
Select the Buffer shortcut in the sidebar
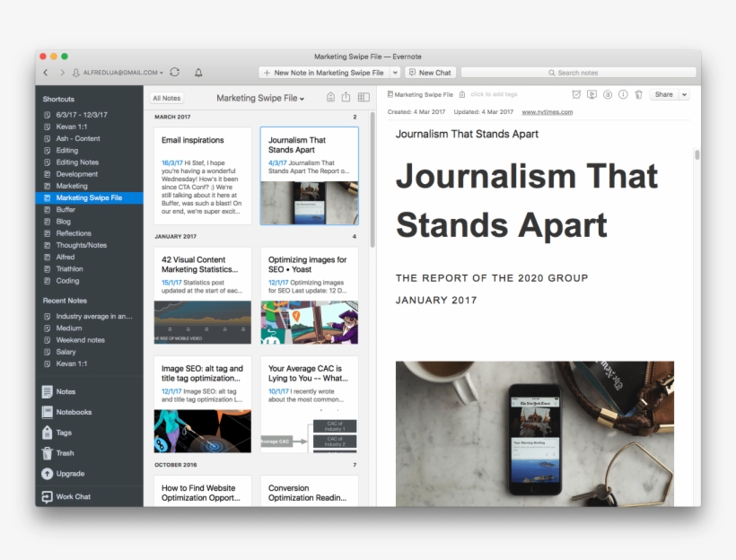[x=66, y=209]
